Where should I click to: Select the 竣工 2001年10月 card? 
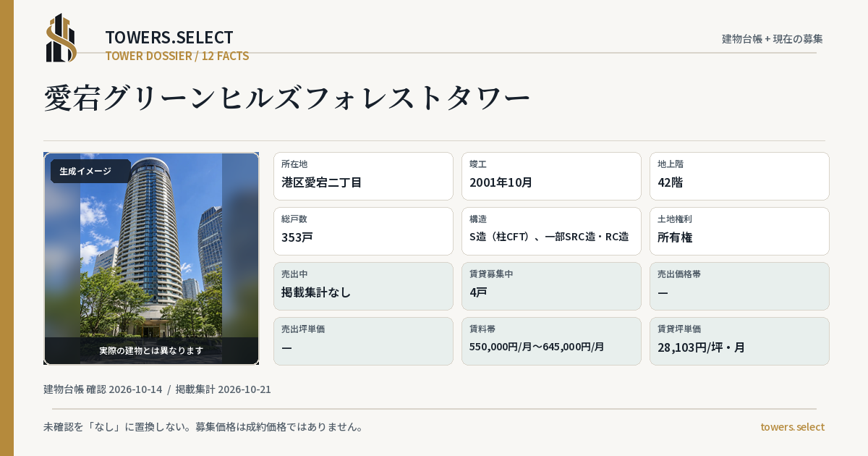pos(551,176)
